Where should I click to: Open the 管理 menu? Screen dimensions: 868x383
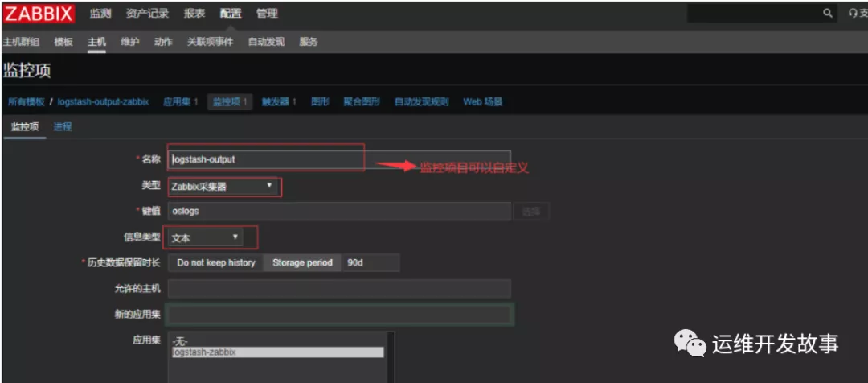[267, 14]
